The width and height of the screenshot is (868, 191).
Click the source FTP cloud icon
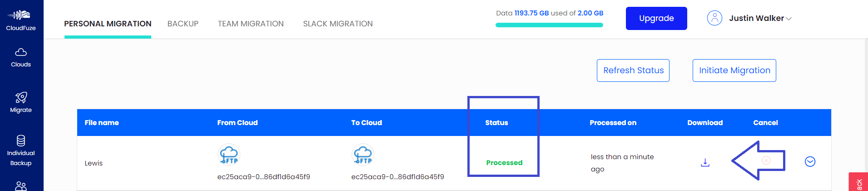229,155
